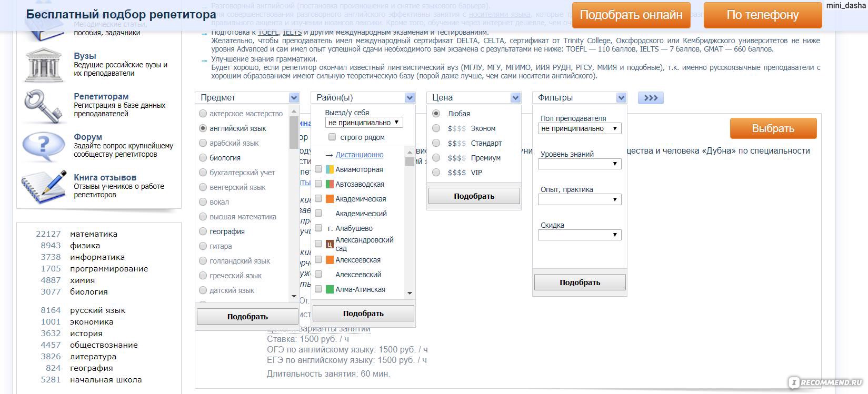Select английский язык radio button

pyautogui.click(x=203, y=128)
